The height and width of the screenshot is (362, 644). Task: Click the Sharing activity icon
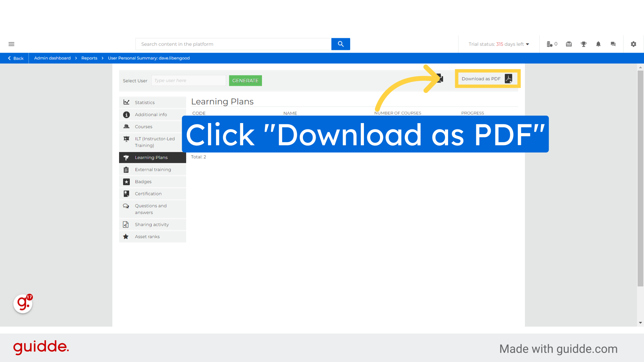(126, 224)
